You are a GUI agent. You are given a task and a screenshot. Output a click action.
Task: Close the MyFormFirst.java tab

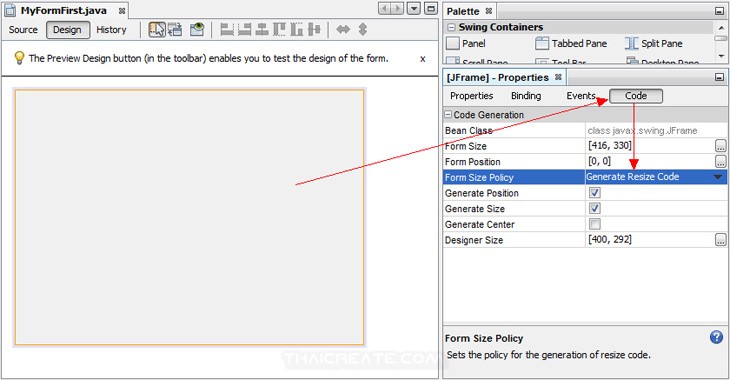pyautogui.click(x=122, y=11)
